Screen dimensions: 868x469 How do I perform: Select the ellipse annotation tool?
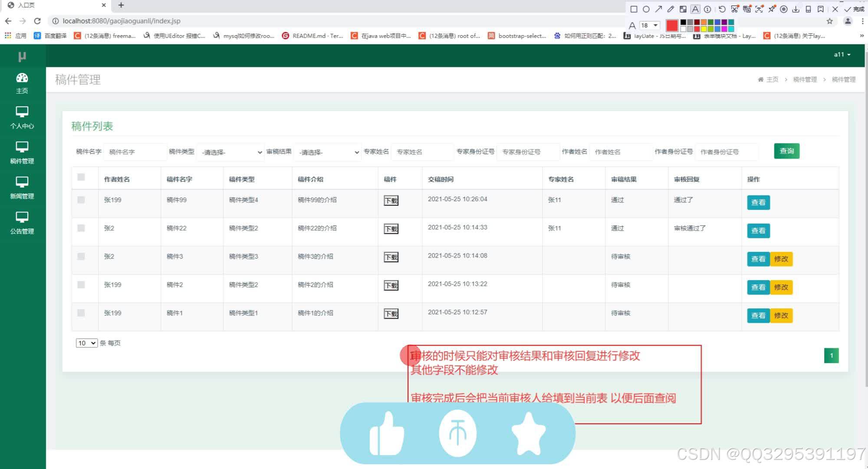coord(646,9)
